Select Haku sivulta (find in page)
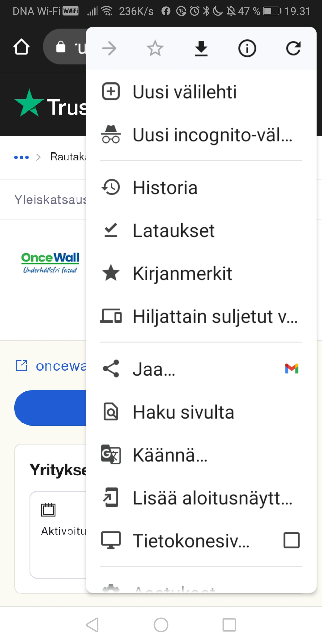The width and height of the screenshot is (322, 644). pos(183,412)
